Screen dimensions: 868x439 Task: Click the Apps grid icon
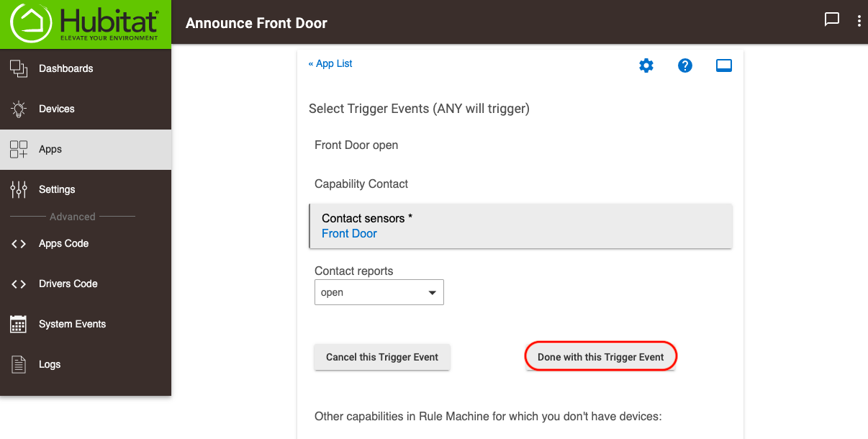coord(18,149)
